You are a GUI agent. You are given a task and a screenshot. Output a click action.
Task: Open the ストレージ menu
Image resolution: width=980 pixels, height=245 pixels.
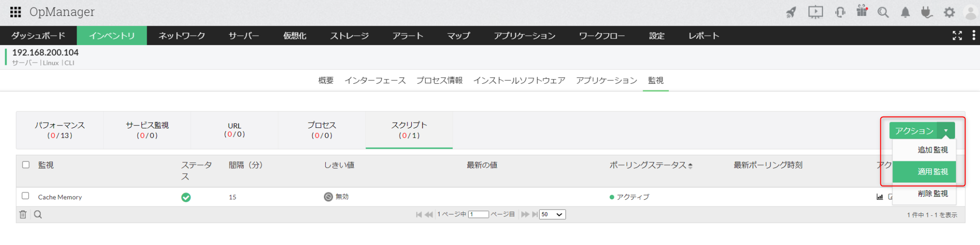point(349,36)
